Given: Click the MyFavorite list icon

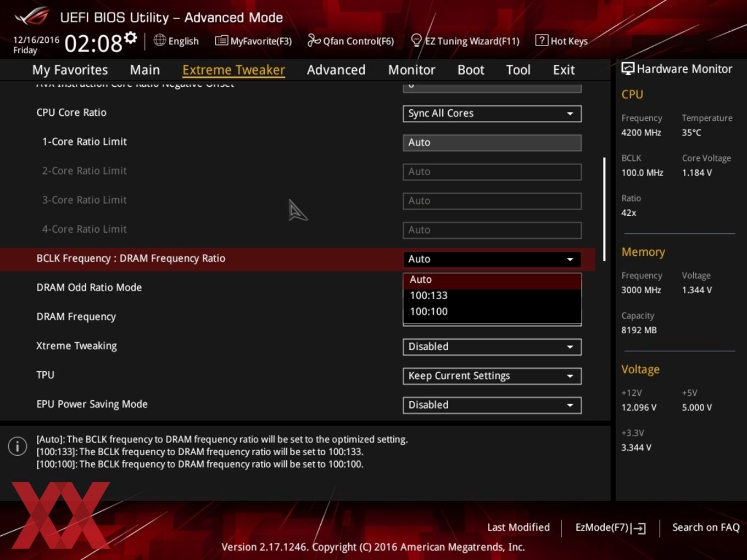Looking at the screenshot, I should tap(221, 40).
